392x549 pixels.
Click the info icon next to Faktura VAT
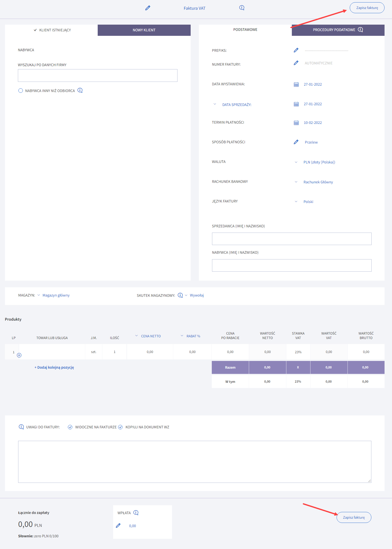(x=242, y=8)
